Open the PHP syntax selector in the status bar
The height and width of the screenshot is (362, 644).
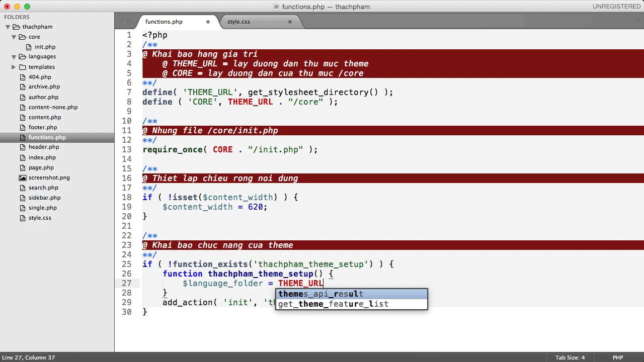coord(618,357)
